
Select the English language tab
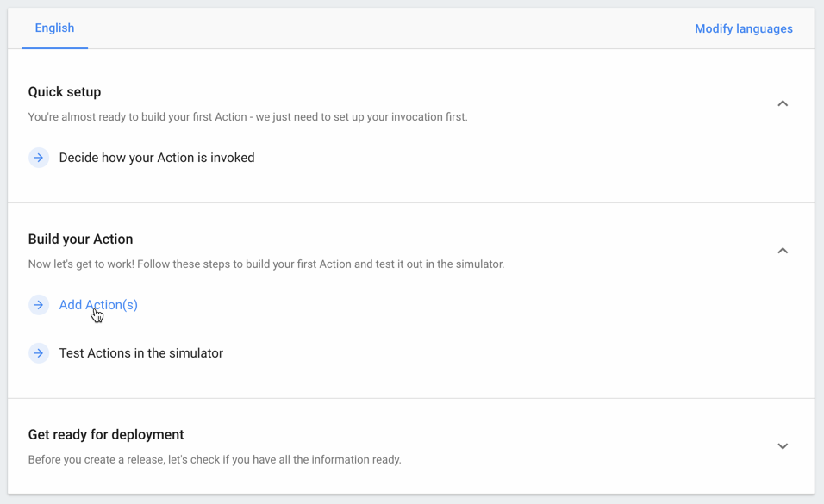(x=54, y=28)
